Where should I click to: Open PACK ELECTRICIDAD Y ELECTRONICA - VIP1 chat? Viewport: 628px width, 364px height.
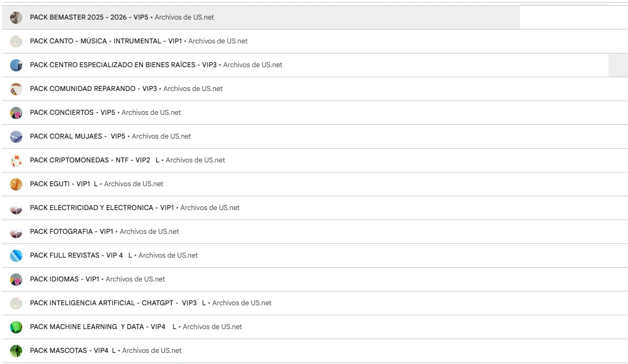tap(102, 208)
